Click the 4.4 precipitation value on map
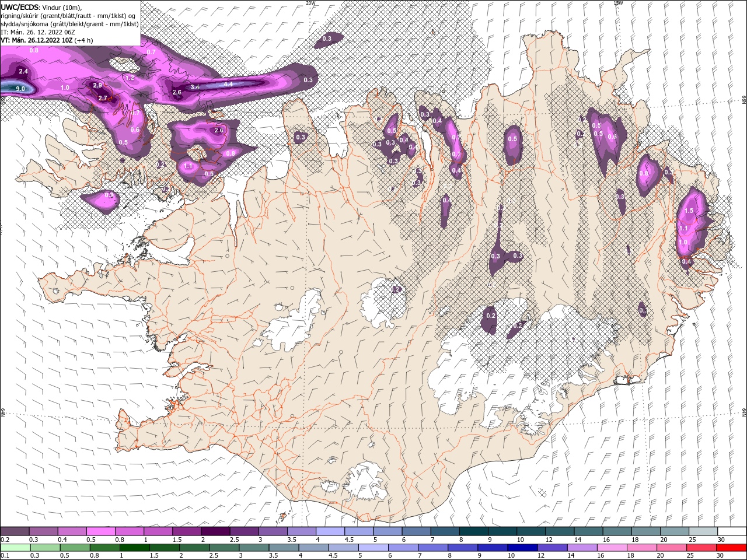This screenshot has width=747, height=560. click(x=229, y=85)
